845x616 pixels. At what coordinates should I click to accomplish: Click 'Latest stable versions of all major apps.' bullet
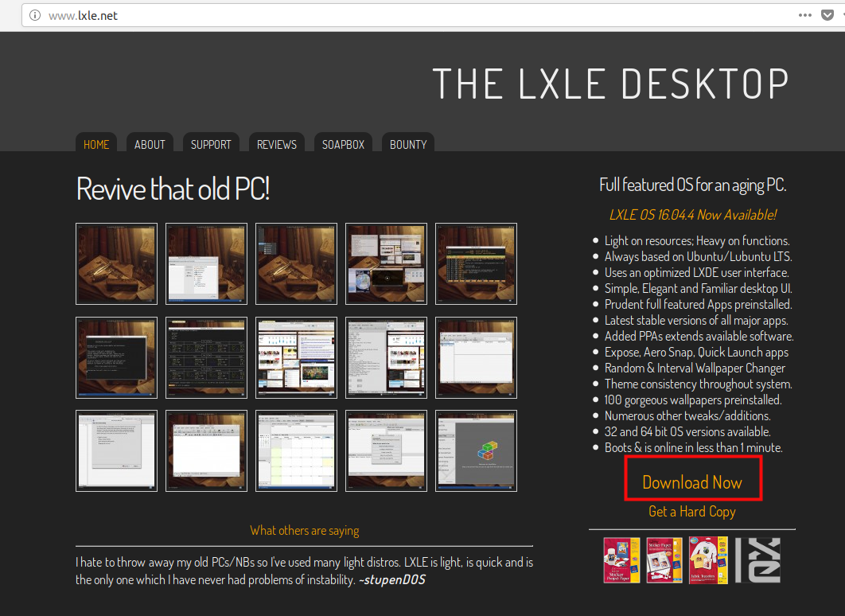[696, 320]
